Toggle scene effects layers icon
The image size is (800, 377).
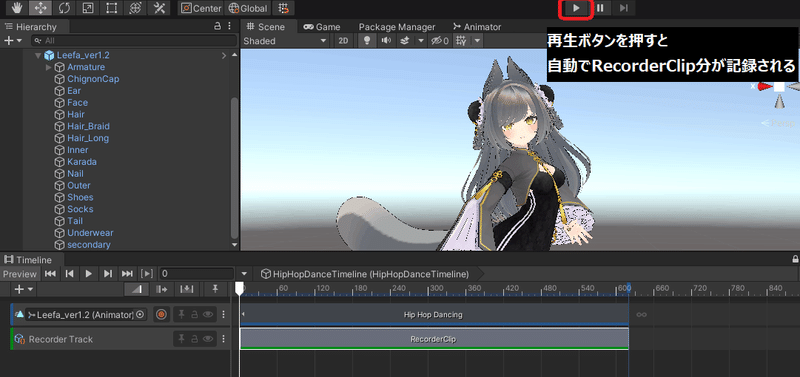[404, 41]
